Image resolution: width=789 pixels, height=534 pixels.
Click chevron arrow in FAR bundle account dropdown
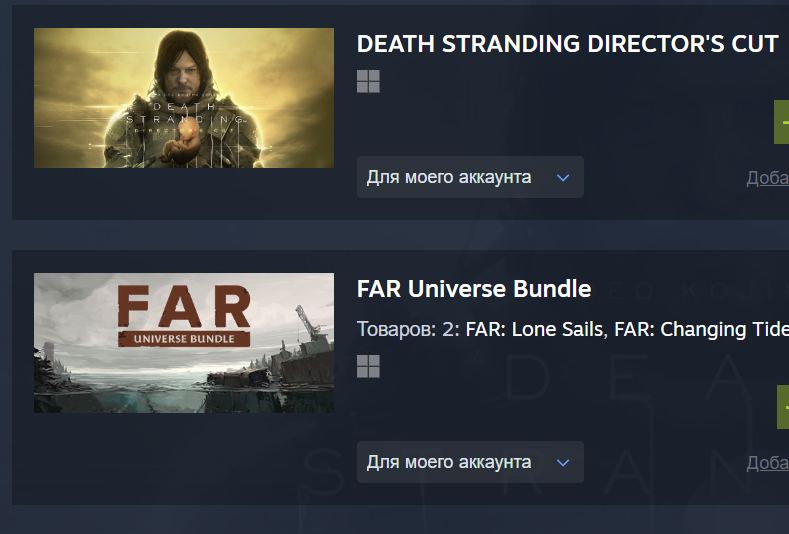pos(563,463)
